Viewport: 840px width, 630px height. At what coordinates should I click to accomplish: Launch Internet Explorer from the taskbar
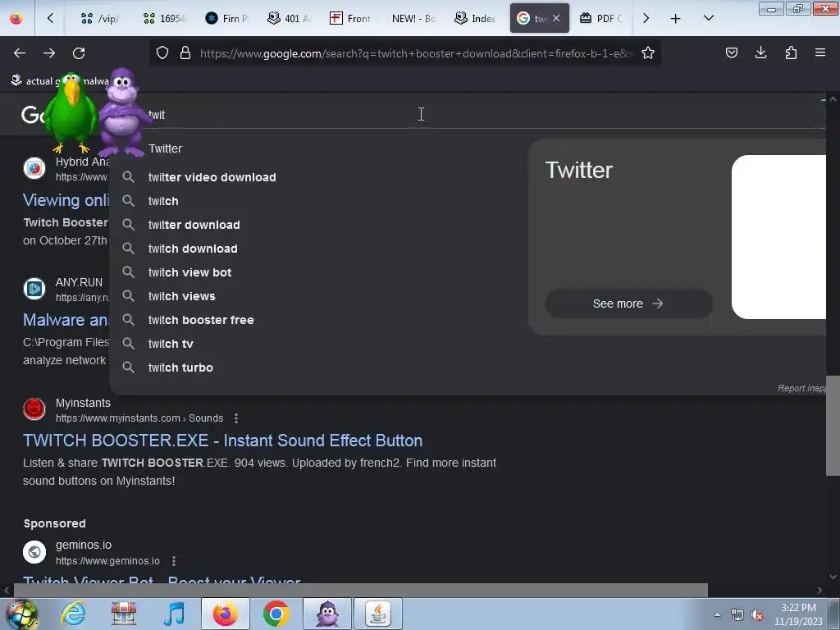coord(73,614)
